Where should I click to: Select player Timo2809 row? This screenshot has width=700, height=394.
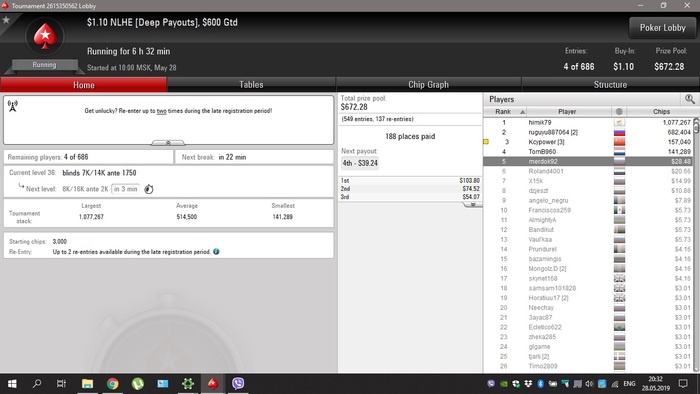coord(588,366)
